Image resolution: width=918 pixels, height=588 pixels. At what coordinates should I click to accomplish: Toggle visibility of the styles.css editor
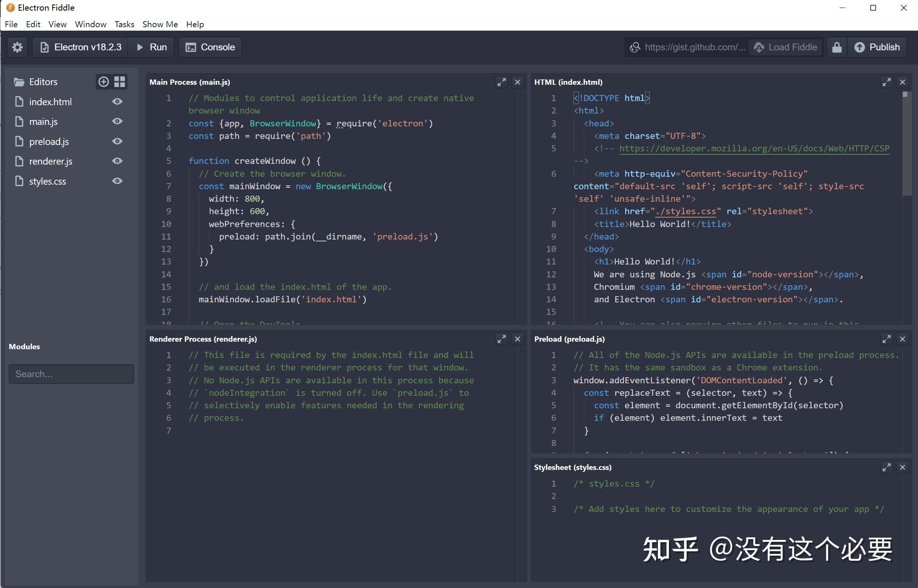(x=117, y=181)
